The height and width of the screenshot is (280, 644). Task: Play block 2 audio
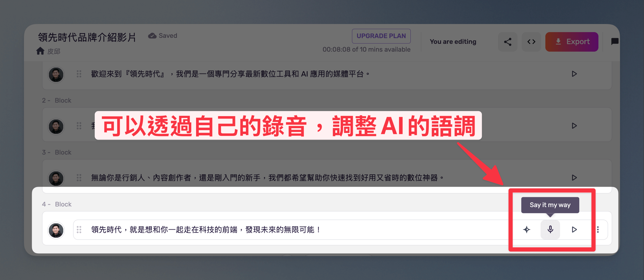(x=574, y=126)
